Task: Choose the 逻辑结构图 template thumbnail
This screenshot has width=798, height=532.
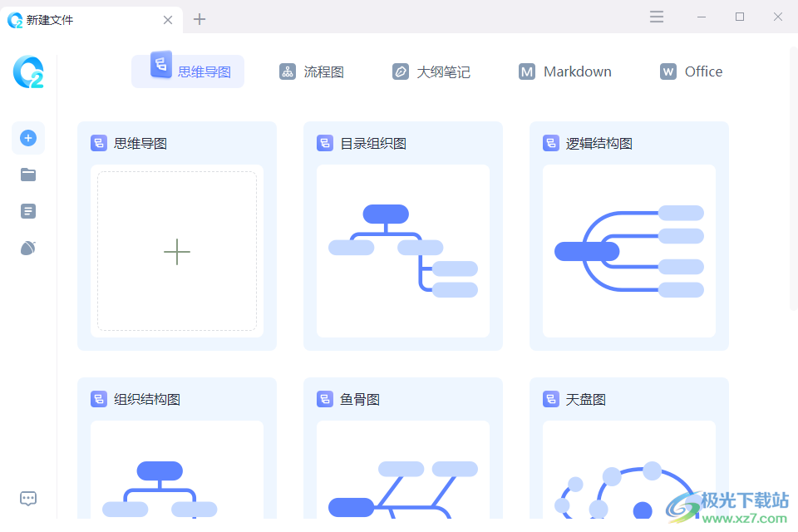Action: click(x=629, y=251)
